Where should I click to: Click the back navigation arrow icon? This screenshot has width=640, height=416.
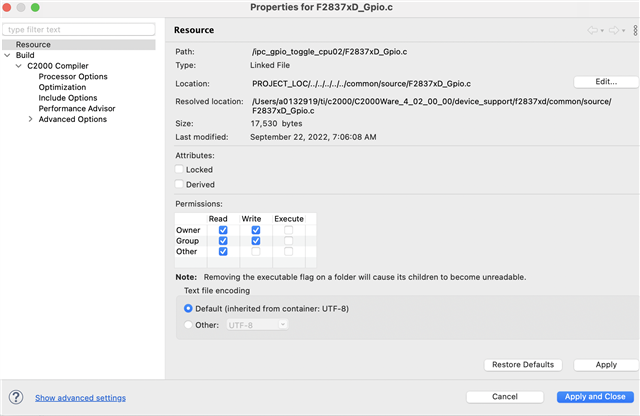[591, 30]
